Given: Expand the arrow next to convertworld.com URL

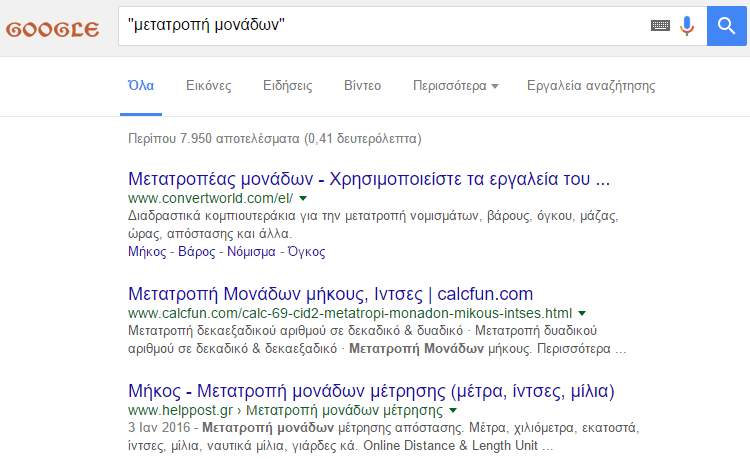Looking at the screenshot, I should pyautogui.click(x=303, y=198).
